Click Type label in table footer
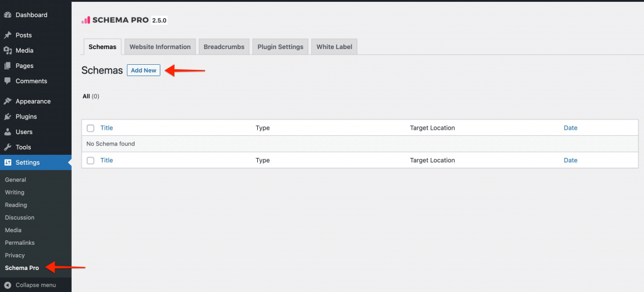 (x=262, y=160)
